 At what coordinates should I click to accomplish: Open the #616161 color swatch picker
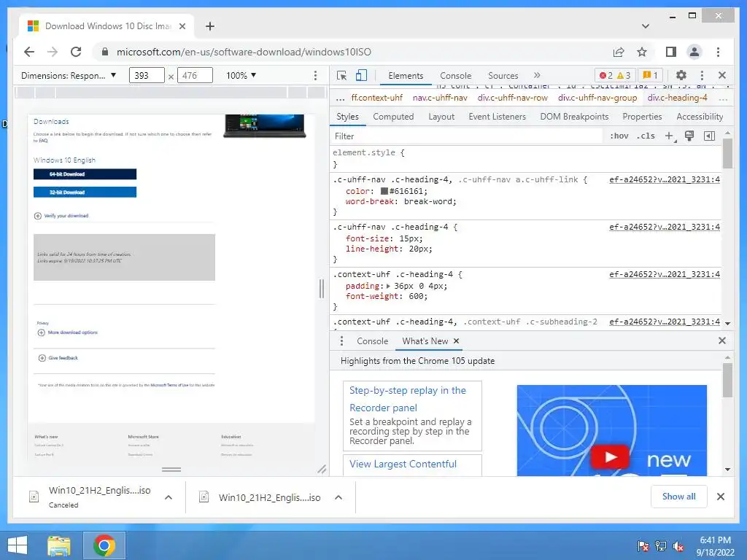(384, 192)
